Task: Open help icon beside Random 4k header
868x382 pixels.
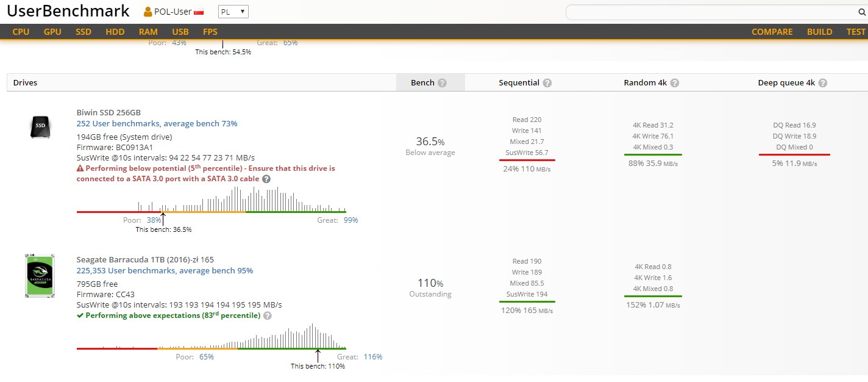Action: point(675,83)
